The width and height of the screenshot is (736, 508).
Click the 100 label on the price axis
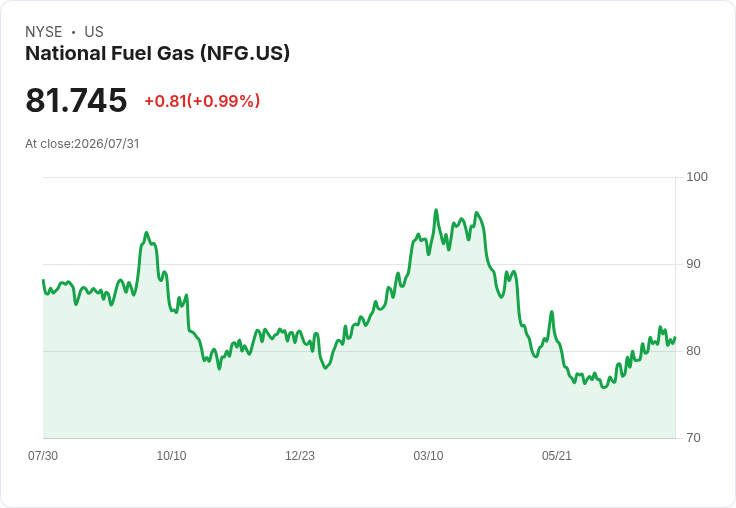click(x=697, y=177)
